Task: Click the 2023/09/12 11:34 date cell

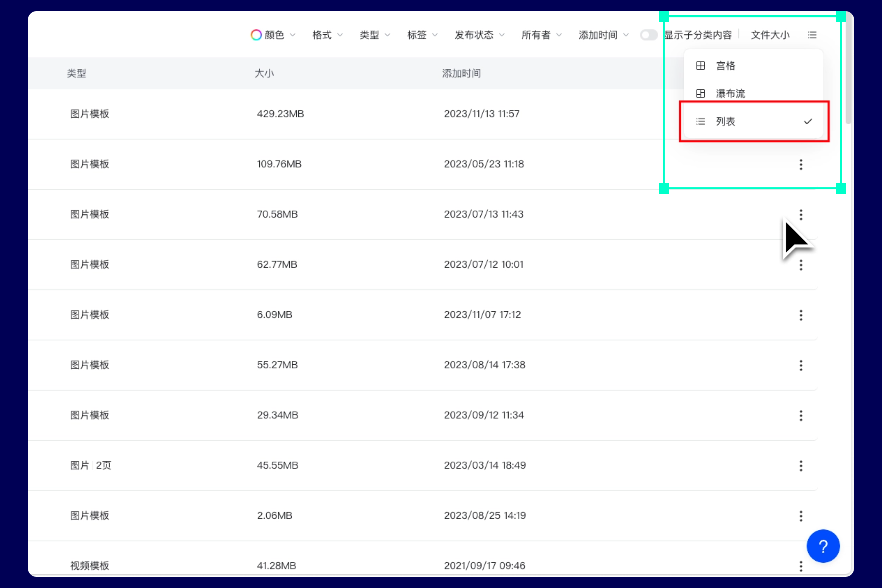Action: [x=484, y=415]
